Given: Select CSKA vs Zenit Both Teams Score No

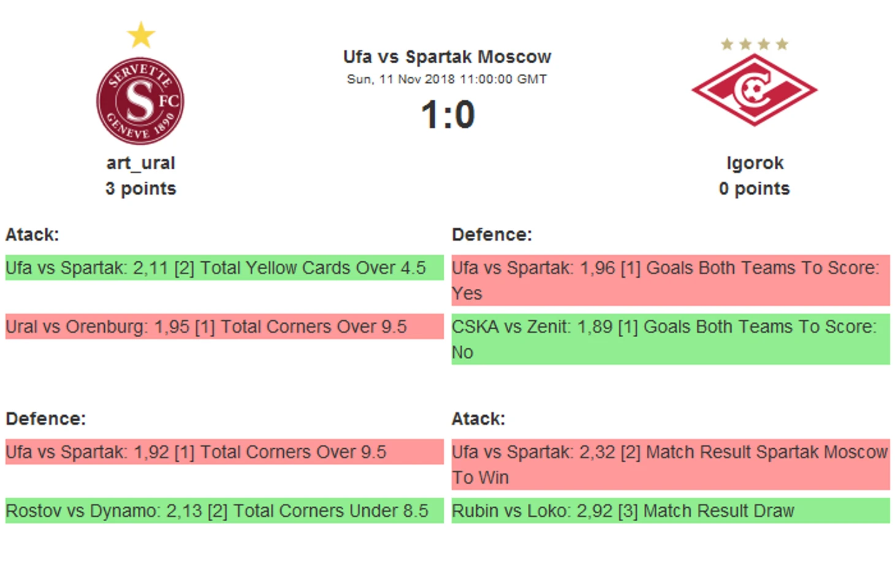Looking at the screenshot, I should click(x=671, y=339).
